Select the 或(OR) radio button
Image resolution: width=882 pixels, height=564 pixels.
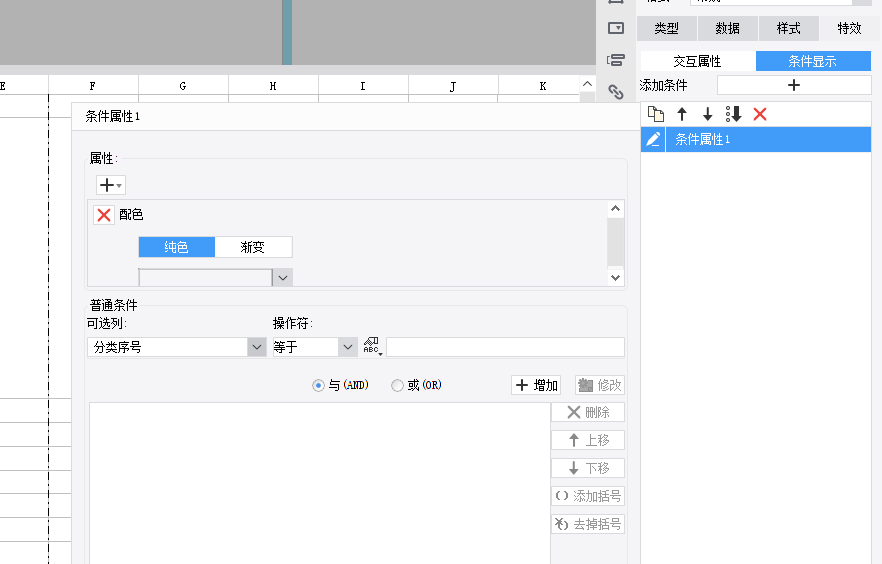397,385
